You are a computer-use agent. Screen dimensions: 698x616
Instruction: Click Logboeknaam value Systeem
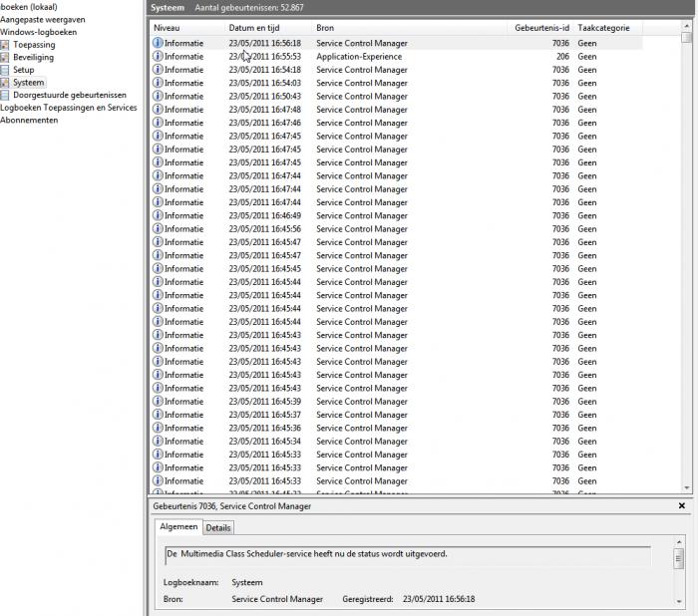pyautogui.click(x=247, y=582)
